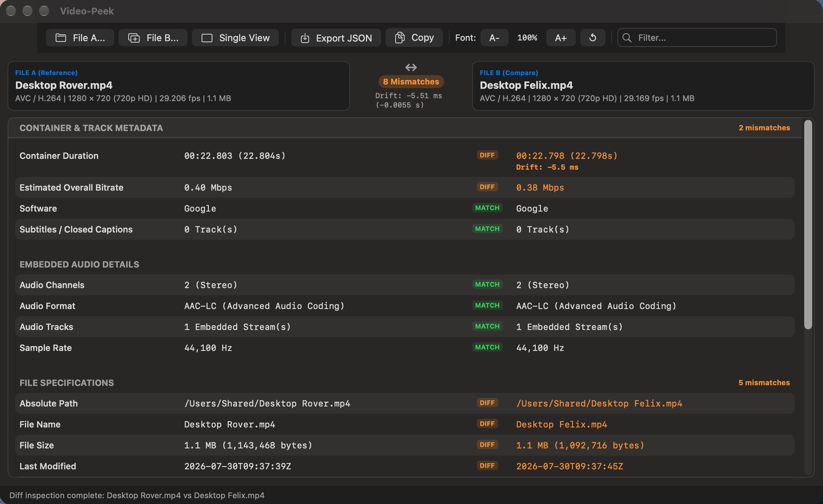The height and width of the screenshot is (504, 823).
Task: Click the swap arrows icon between files
Action: coord(411,68)
